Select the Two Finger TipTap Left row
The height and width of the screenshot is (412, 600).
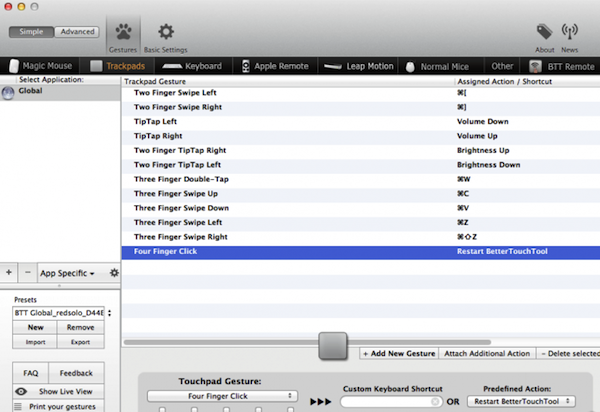(361, 165)
